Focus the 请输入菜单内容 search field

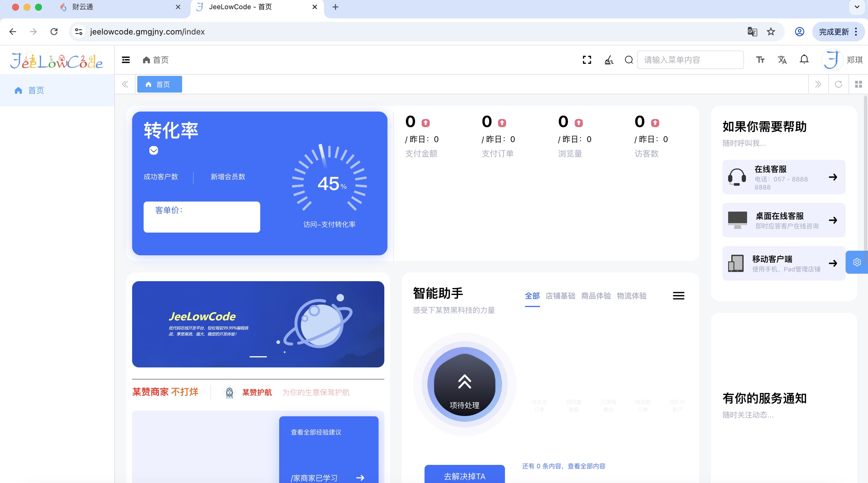[x=690, y=60]
